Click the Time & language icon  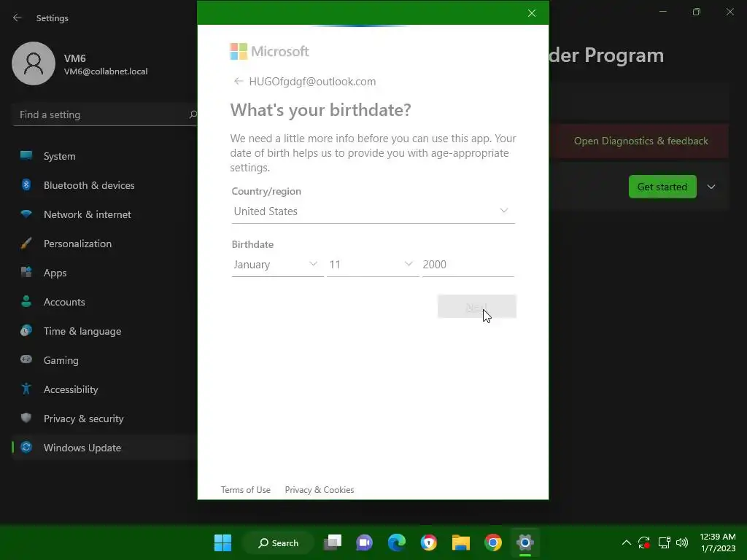tap(26, 330)
